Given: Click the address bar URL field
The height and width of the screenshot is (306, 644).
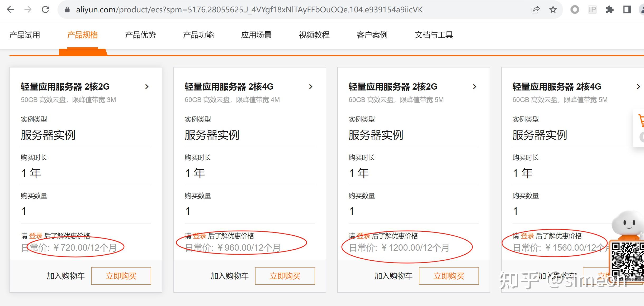Looking at the screenshot, I should coord(249,10).
